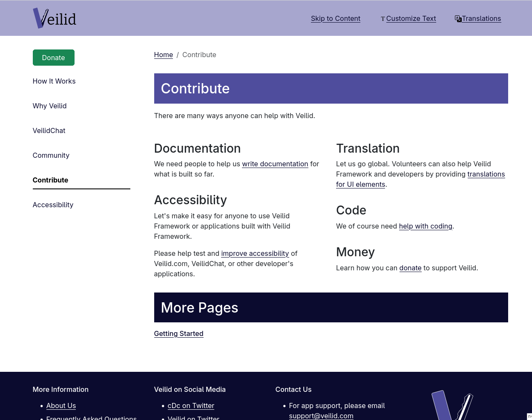Click the Home breadcrumb link

[163, 55]
